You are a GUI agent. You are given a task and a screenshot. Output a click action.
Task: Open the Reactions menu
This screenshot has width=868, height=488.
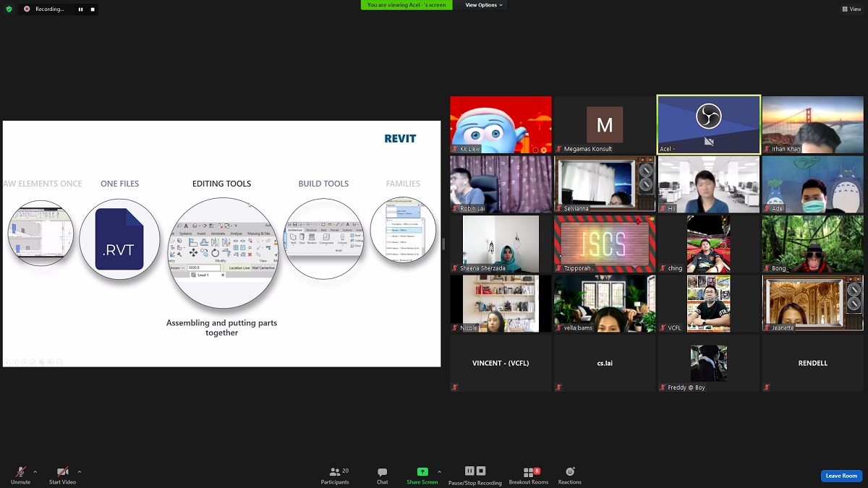pos(570,476)
